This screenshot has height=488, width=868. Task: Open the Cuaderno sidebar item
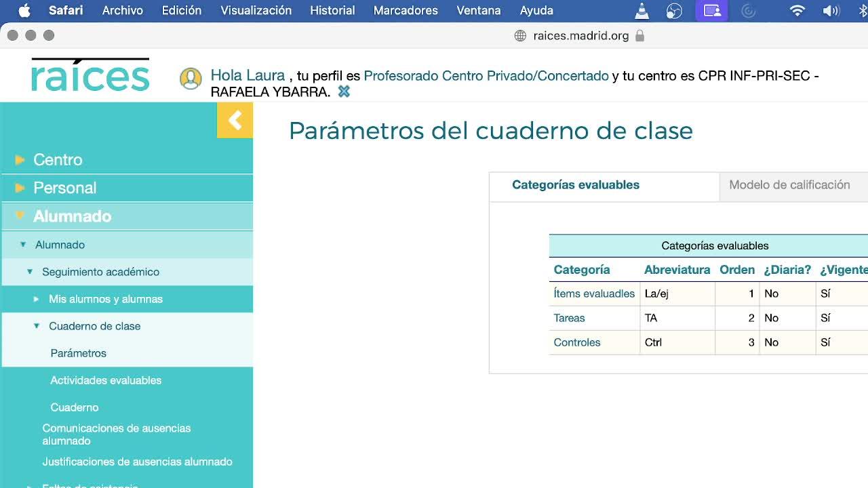(75, 407)
